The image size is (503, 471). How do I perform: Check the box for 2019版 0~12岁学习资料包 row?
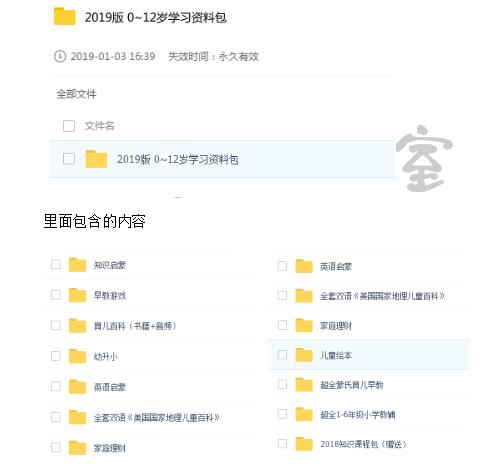(x=69, y=159)
